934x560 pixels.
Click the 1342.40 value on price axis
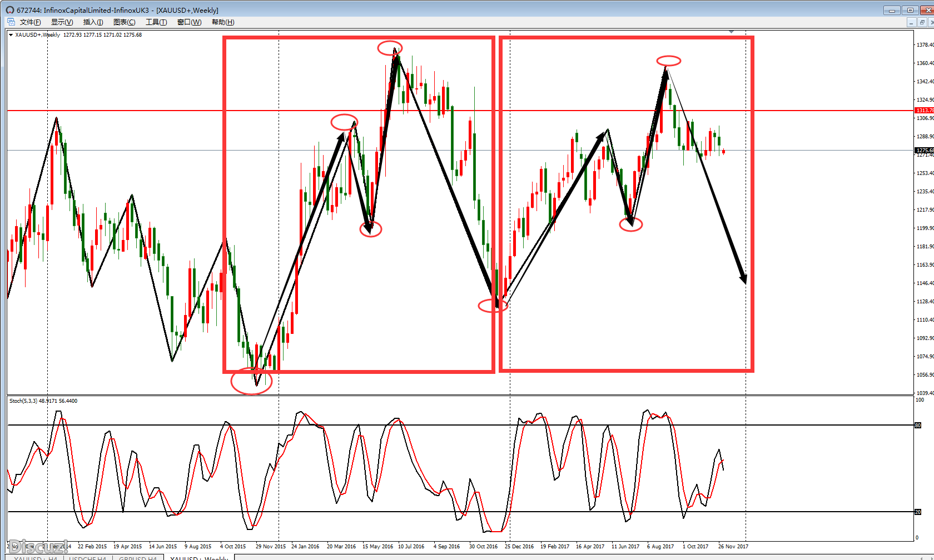925,82
